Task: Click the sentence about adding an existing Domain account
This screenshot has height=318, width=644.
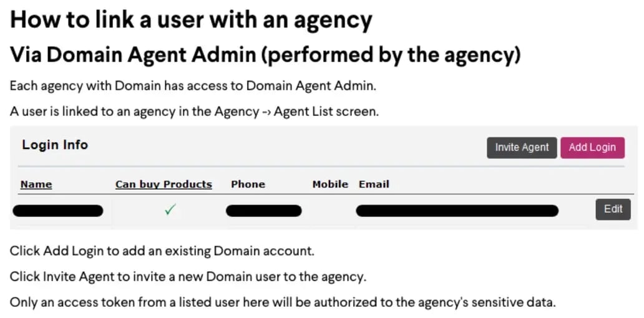Action: coord(162,251)
